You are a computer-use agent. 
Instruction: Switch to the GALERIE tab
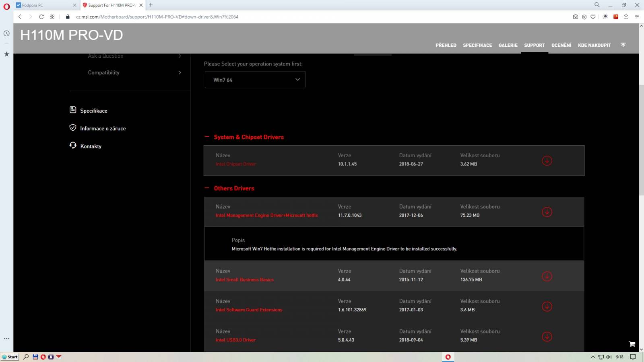tap(508, 45)
